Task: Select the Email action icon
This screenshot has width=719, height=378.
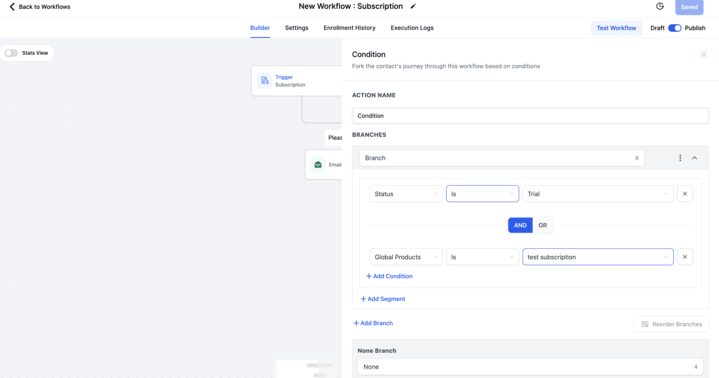Action: (318, 165)
